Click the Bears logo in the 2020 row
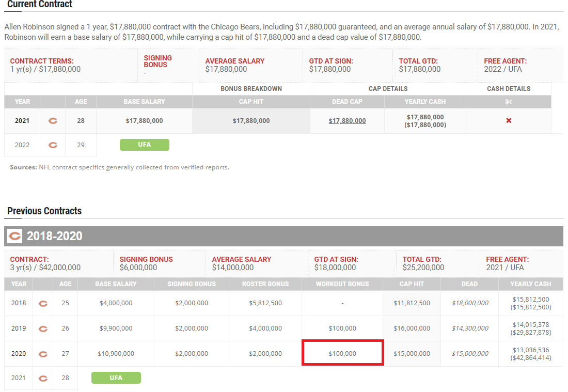This screenshot has width=568, height=392. tap(43, 354)
